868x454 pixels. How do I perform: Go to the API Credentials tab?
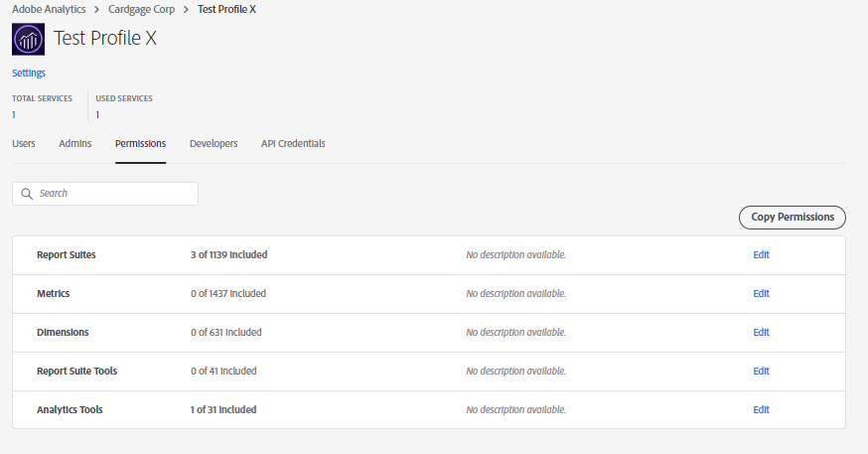point(293,144)
